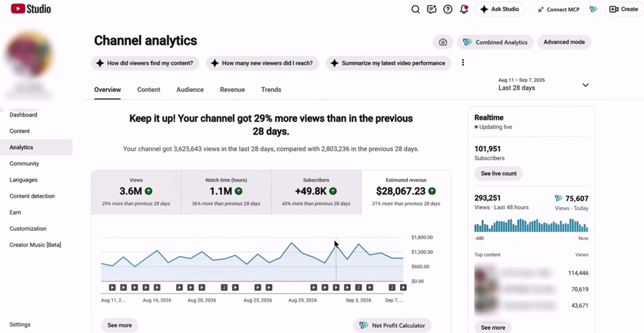
Task: Click the 'Updating live' status text
Action: (x=496, y=127)
